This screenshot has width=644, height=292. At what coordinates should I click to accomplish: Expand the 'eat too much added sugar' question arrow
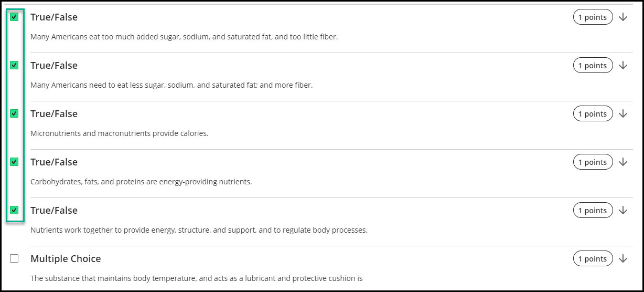click(x=623, y=17)
